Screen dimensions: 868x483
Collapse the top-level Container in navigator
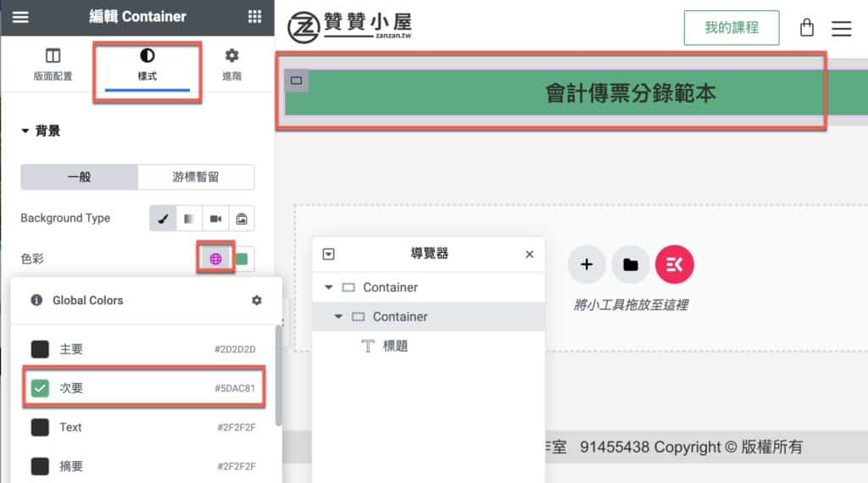329,287
